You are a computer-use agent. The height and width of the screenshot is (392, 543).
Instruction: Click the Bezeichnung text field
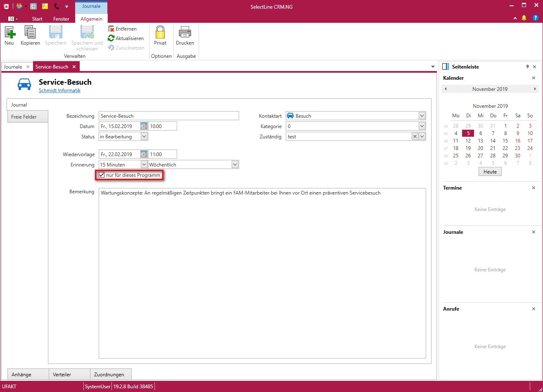[x=169, y=116]
